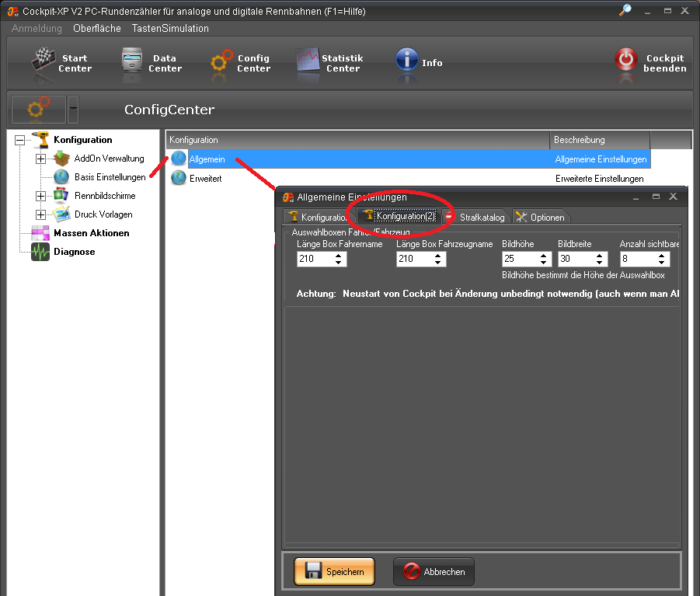The height and width of the screenshot is (596, 700).
Task: Click the 'Allgemeine Einstellungen' description cell
Action: [x=601, y=159]
